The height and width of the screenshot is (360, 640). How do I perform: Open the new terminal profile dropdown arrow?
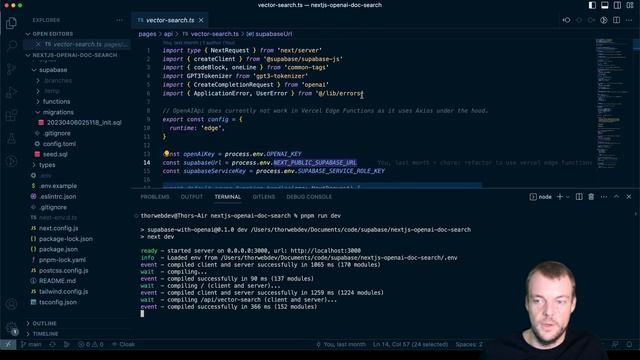[567, 197]
